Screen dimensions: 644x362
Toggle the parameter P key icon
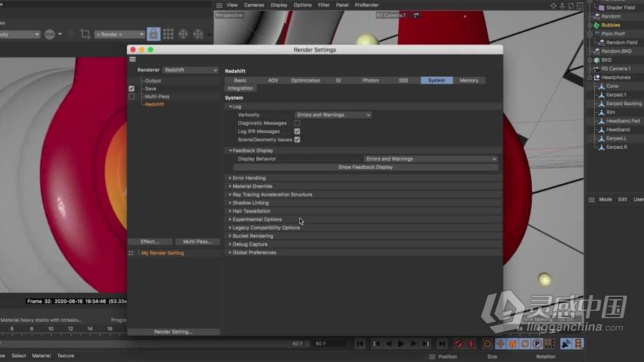tap(537, 343)
